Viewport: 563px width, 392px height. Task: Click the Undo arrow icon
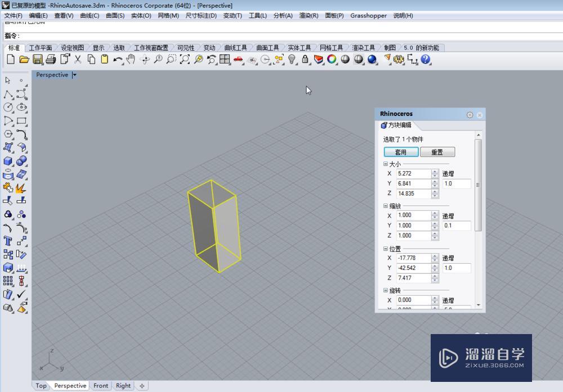pyautogui.click(x=118, y=60)
